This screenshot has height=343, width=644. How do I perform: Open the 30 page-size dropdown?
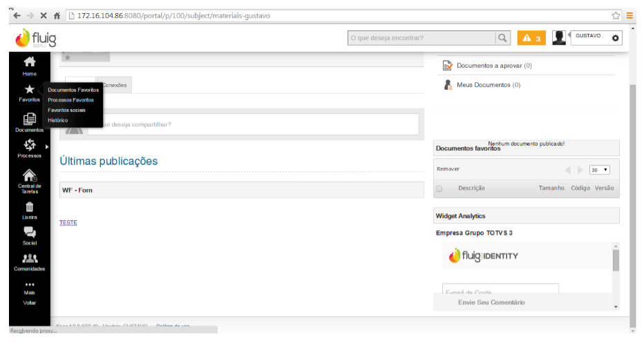point(599,170)
